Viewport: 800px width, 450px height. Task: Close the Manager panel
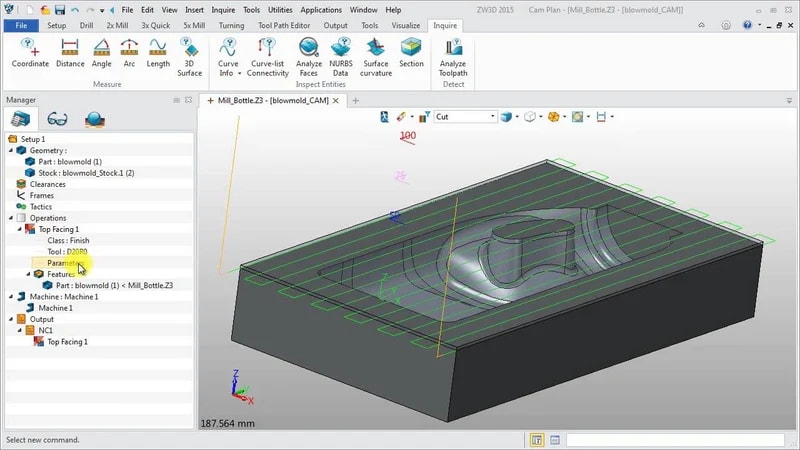click(x=188, y=100)
